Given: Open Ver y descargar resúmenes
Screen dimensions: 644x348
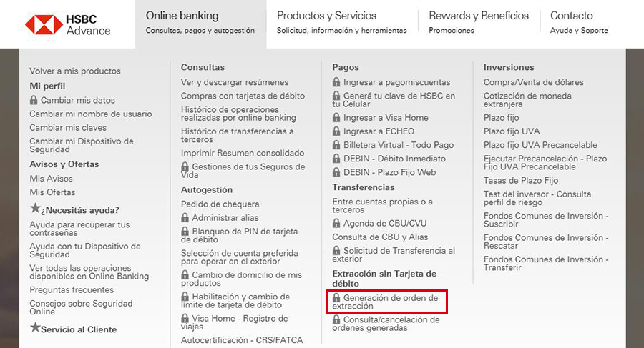Looking at the screenshot, I should click(x=235, y=82).
